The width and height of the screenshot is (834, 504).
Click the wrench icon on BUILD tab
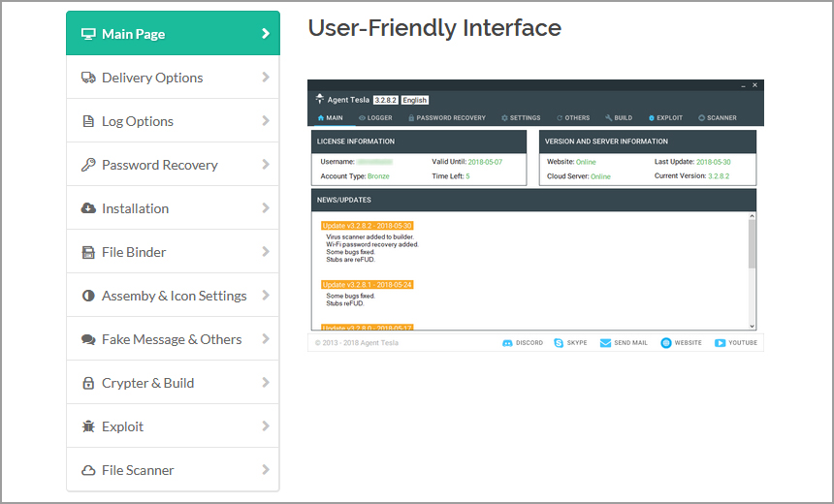(608, 118)
